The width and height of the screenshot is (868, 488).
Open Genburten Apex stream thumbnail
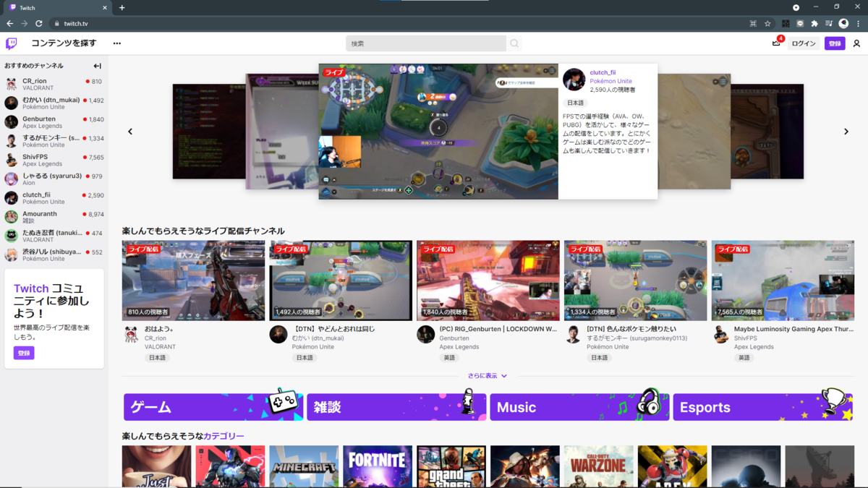pos(488,281)
